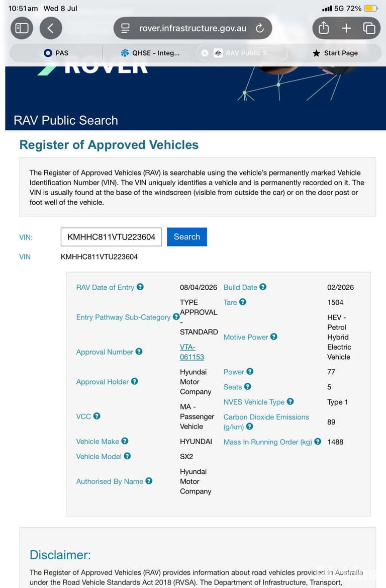
Task: Open the Safari sidebar panel
Action: pos(22,28)
